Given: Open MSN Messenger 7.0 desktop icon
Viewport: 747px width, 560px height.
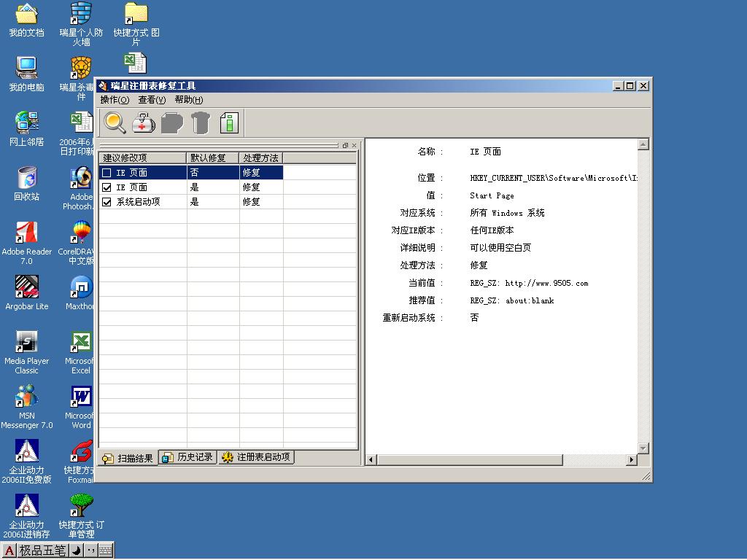Looking at the screenshot, I should point(27,407).
